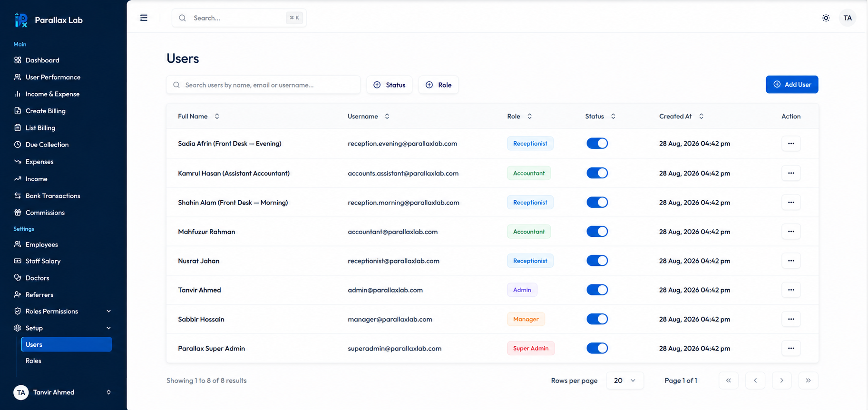Screen dimensions: 868x410
Task: Open the Rows per page dropdown
Action: click(x=625, y=381)
